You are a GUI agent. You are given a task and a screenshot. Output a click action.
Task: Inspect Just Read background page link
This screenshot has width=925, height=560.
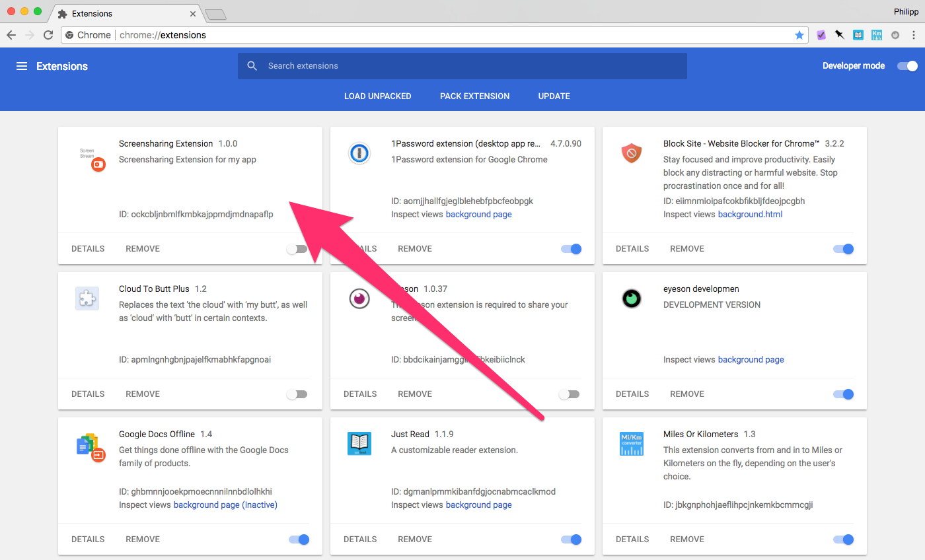click(479, 505)
